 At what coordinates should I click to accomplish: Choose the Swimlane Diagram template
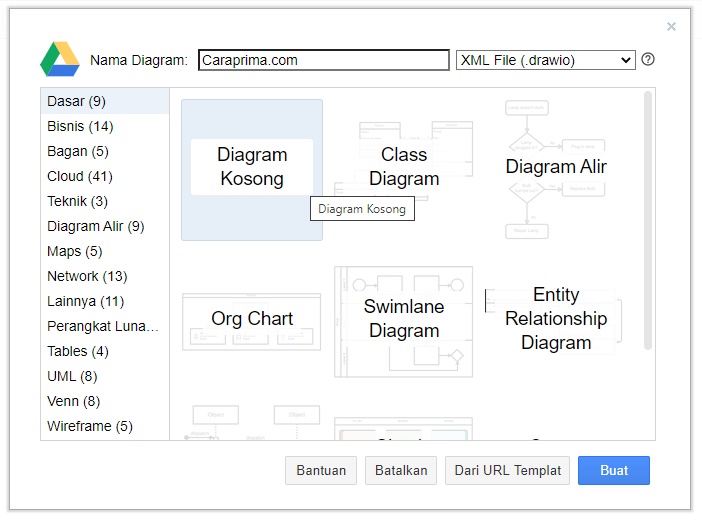404,319
